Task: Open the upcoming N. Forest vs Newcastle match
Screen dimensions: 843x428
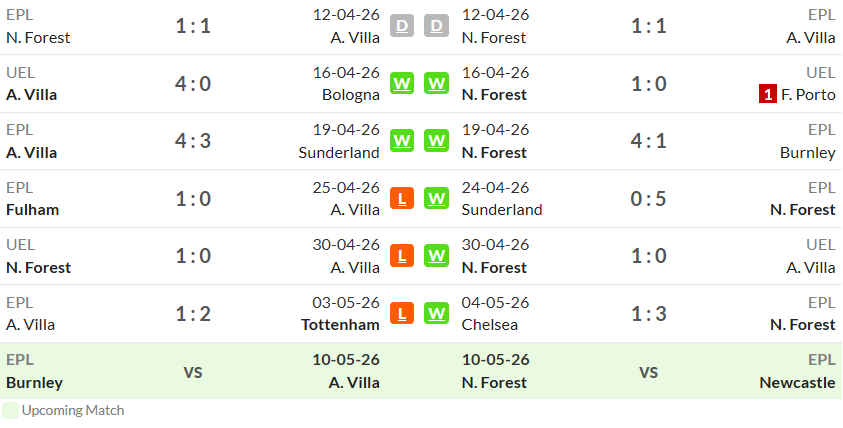Action: pyautogui.click(x=648, y=371)
